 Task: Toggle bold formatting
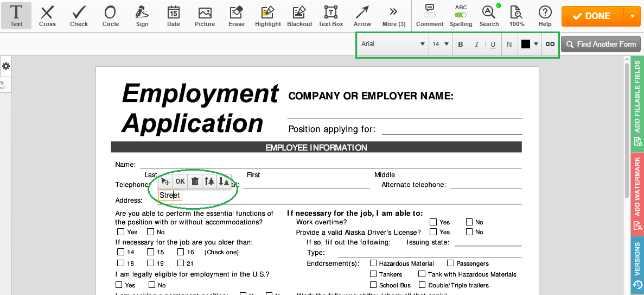461,44
